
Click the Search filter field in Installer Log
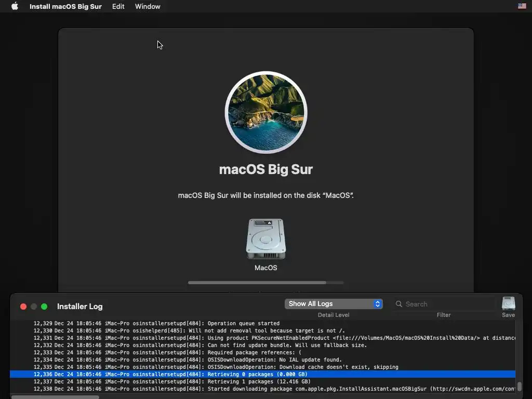click(x=444, y=304)
